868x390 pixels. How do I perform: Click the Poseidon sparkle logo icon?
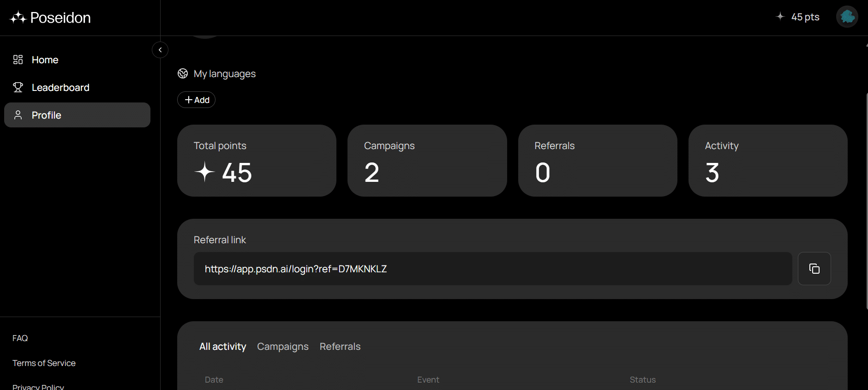(18, 18)
